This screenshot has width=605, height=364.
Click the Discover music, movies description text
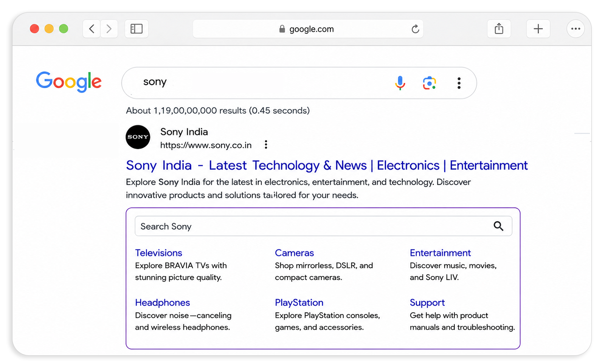coord(453,271)
